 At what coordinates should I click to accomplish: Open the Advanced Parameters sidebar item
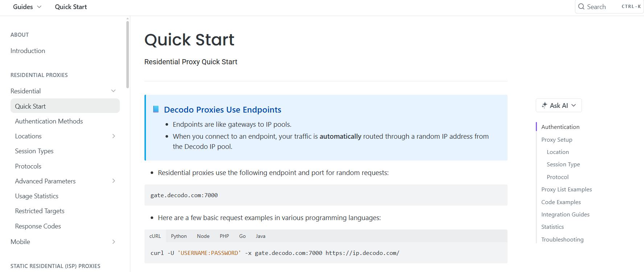point(45,181)
